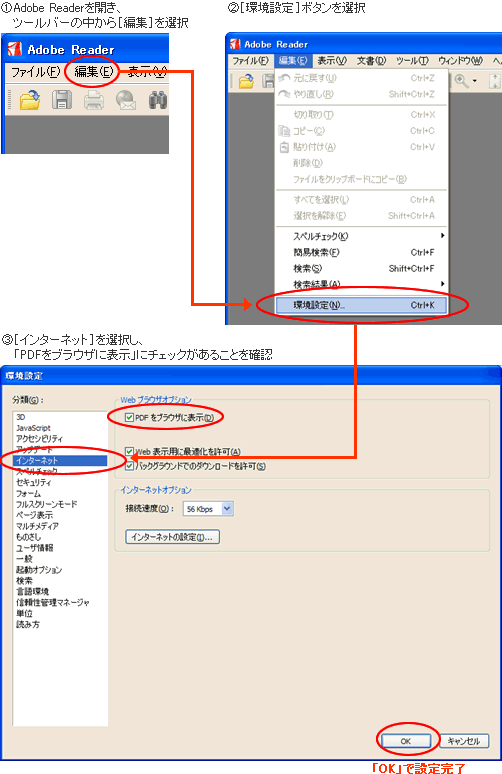This screenshot has width=502, height=774.
Task: Click Email icon in first Adobe Reader toolbar
Action: click(126, 100)
